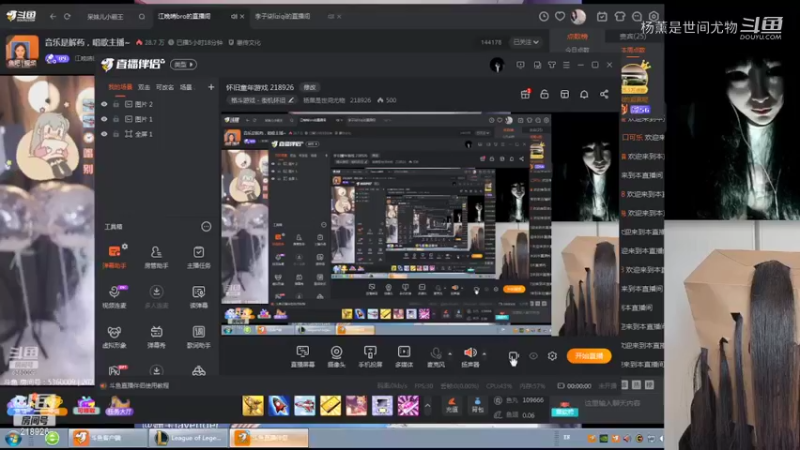Open companion hamburger menu
Image resolution: width=800 pixels, height=450 pixels.
click(x=566, y=65)
